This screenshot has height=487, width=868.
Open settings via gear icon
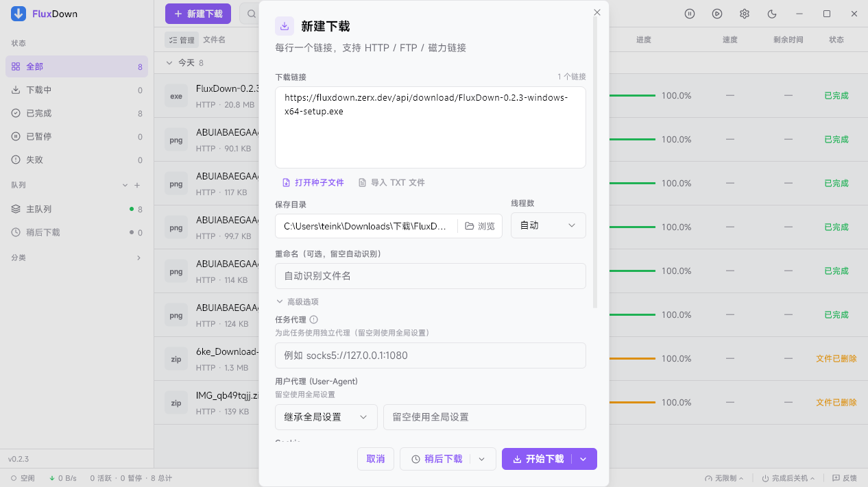pos(745,14)
